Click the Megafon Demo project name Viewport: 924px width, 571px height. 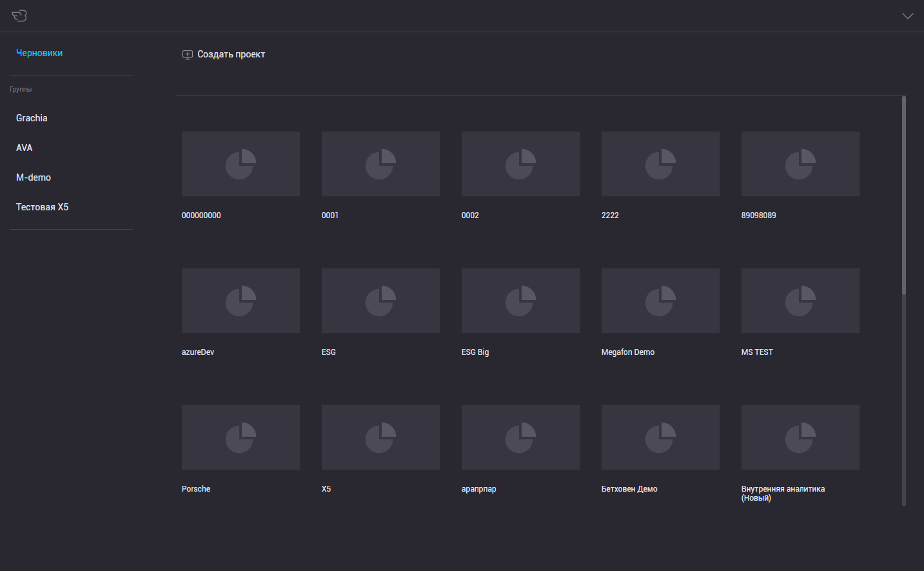pos(628,352)
